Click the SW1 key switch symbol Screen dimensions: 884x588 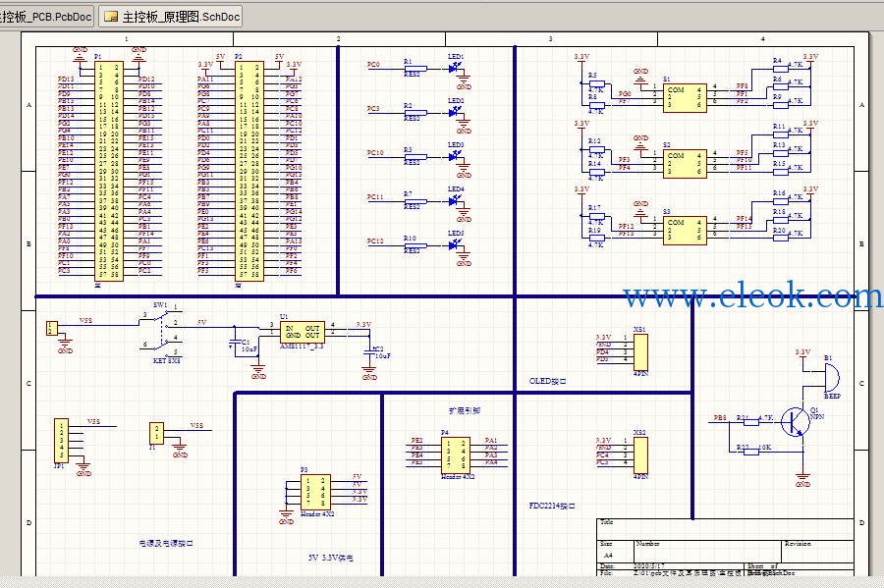click(161, 333)
